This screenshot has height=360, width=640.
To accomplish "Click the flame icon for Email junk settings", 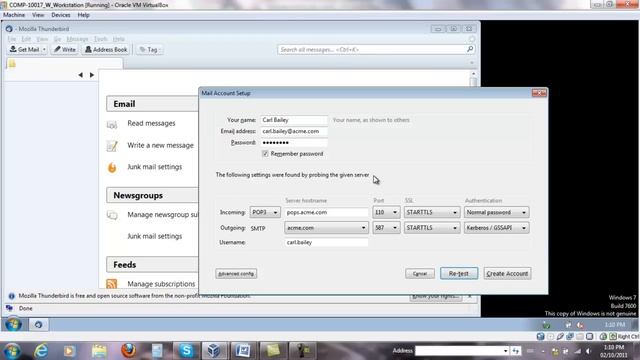I will coord(112,167).
